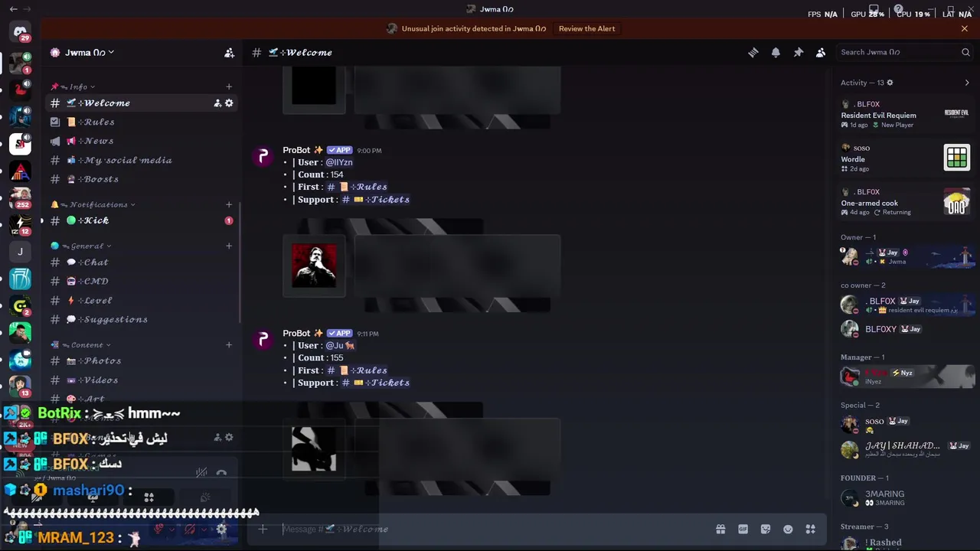
Task: Open the gift Nitro icon in message bar
Action: pyautogui.click(x=720, y=529)
